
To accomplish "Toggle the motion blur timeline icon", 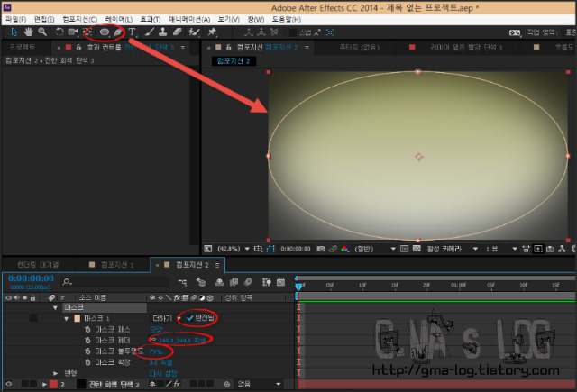I will pyautogui.click(x=249, y=282).
